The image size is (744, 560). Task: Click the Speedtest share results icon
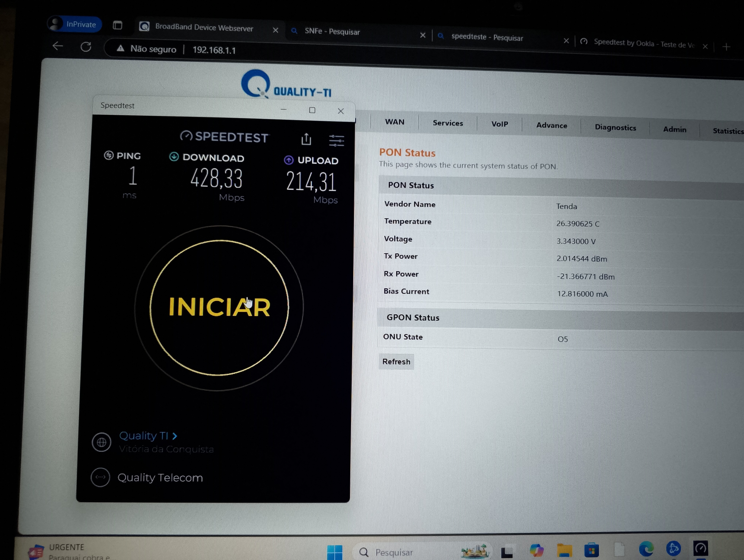(306, 139)
